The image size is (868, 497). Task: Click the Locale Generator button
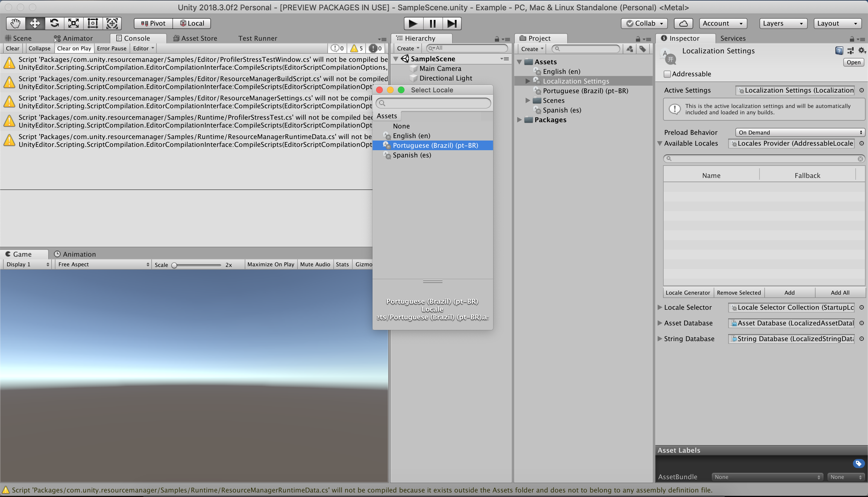point(687,293)
